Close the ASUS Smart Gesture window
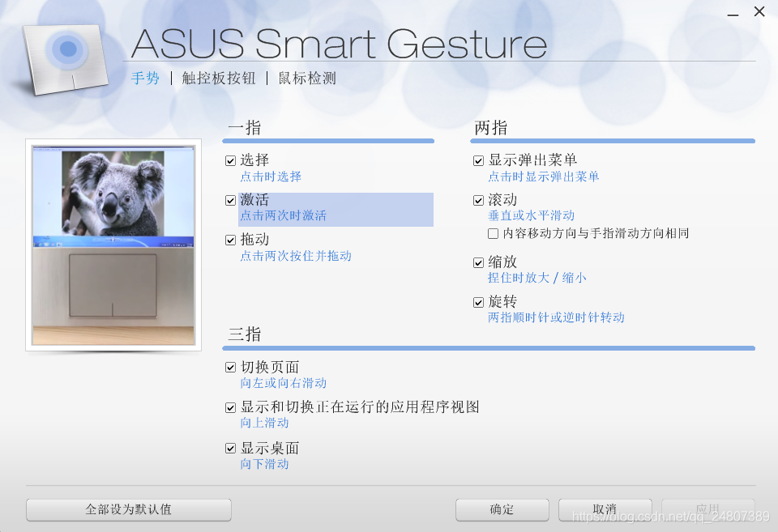The height and width of the screenshot is (532, 778). coord(759,11)
